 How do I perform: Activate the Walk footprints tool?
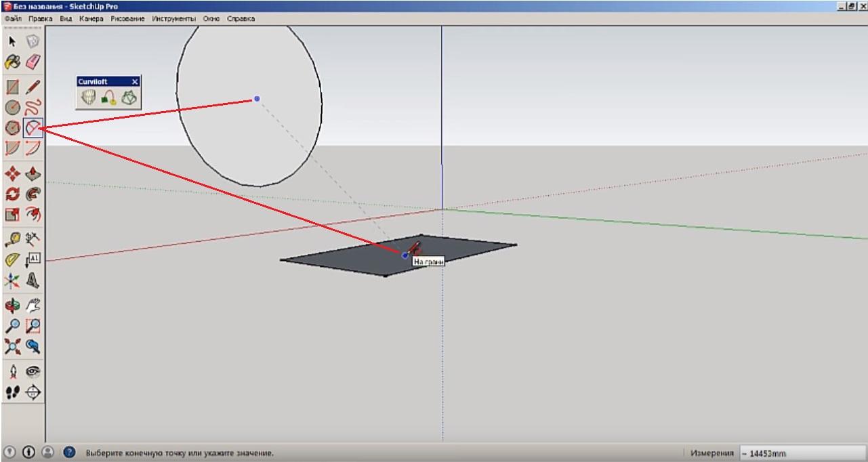coord(12,392)
